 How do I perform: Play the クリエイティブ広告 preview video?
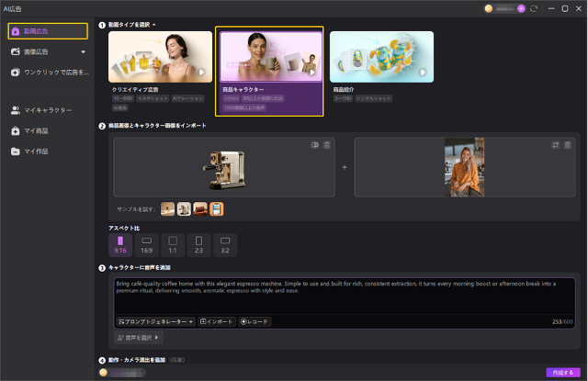click(201, 73)
